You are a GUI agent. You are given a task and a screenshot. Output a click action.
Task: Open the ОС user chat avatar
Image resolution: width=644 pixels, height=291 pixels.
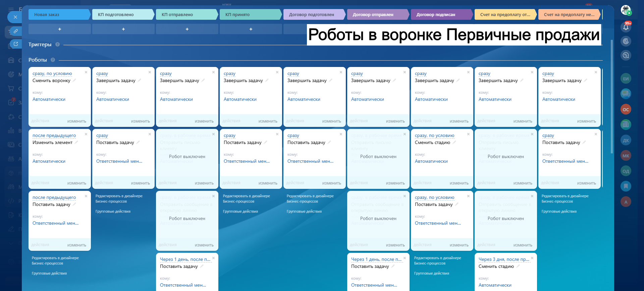(x=626, y=110)
